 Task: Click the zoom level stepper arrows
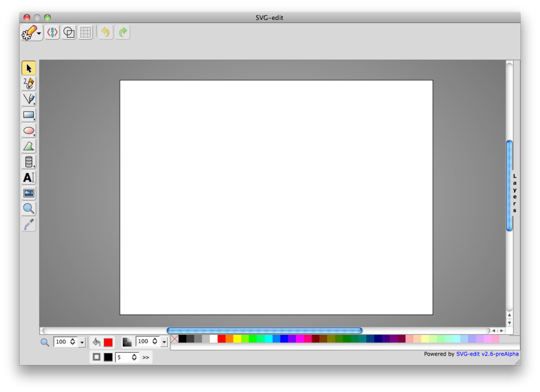point(73,342)
